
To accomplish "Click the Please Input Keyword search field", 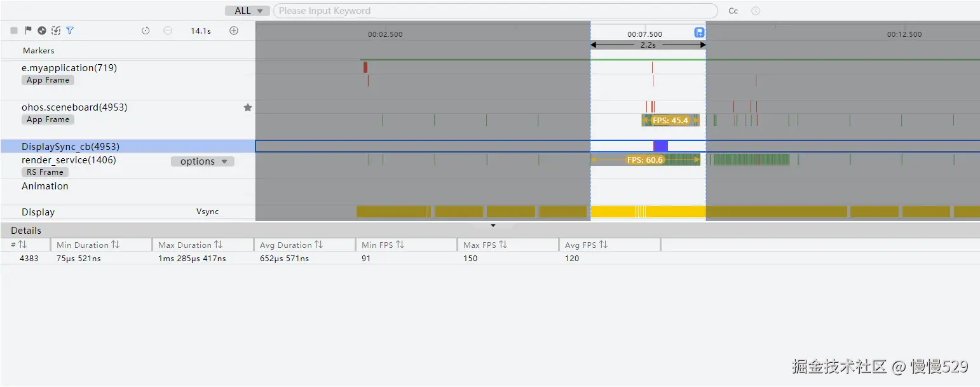I will point(496,11).
